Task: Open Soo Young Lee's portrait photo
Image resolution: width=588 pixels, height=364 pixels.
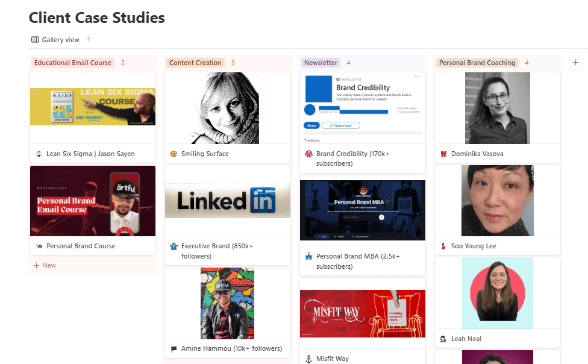Action: point(498,201)
